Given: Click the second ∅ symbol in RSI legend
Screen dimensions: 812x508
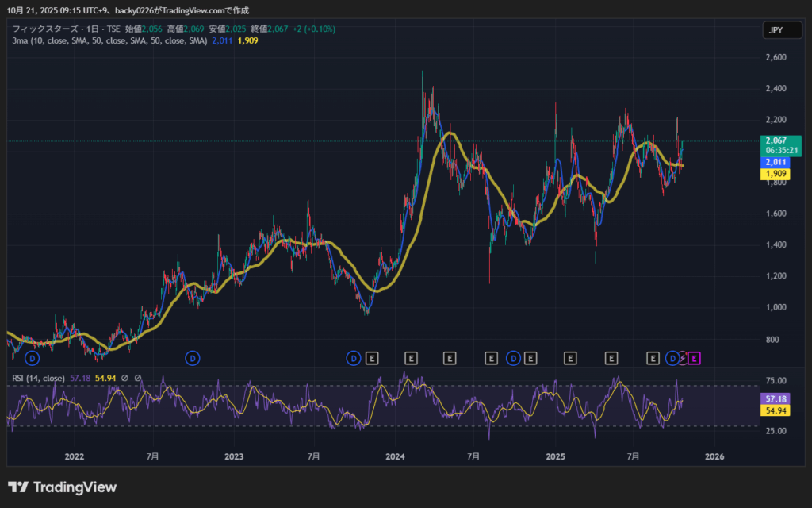Looking at the screenshot, I should pos(137,378).
